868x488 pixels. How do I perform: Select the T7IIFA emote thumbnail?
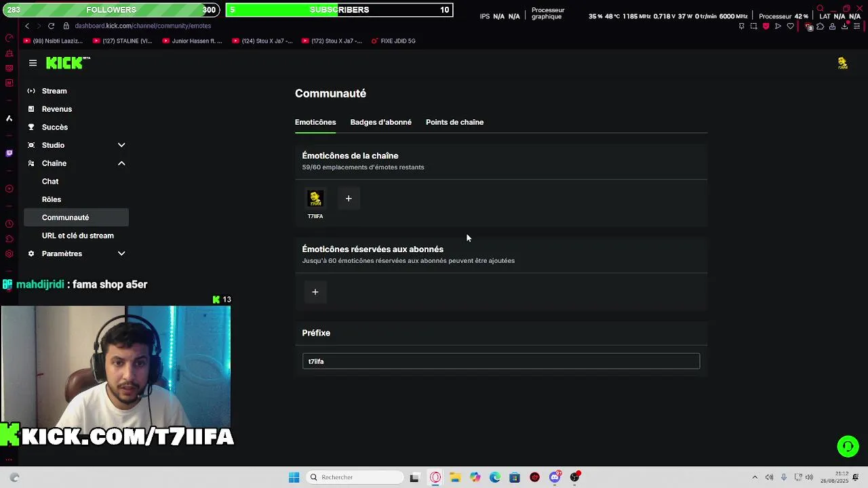(x=315, y=199)
